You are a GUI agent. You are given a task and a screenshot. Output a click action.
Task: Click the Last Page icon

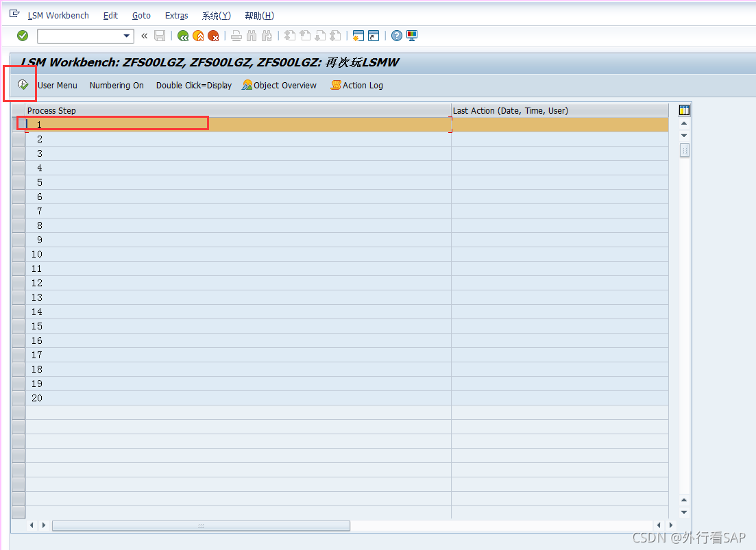pyautogui.click(x=336, y=36)
